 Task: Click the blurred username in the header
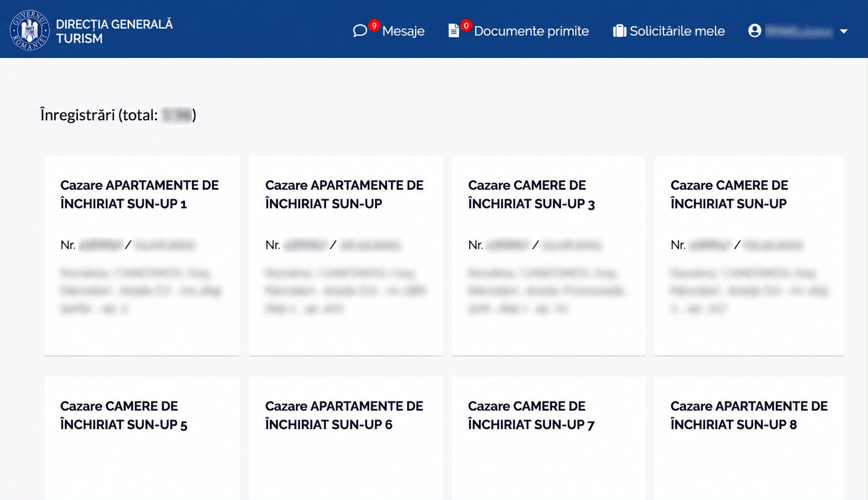799,32
